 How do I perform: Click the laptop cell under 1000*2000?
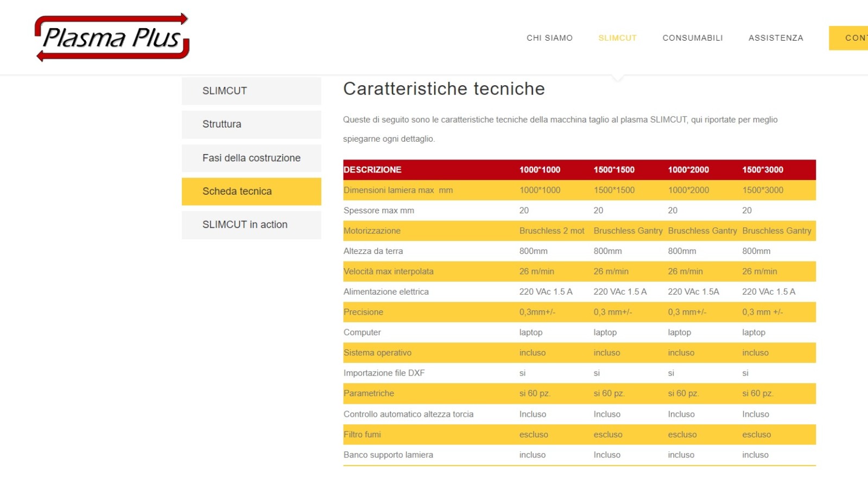(679, 333)
